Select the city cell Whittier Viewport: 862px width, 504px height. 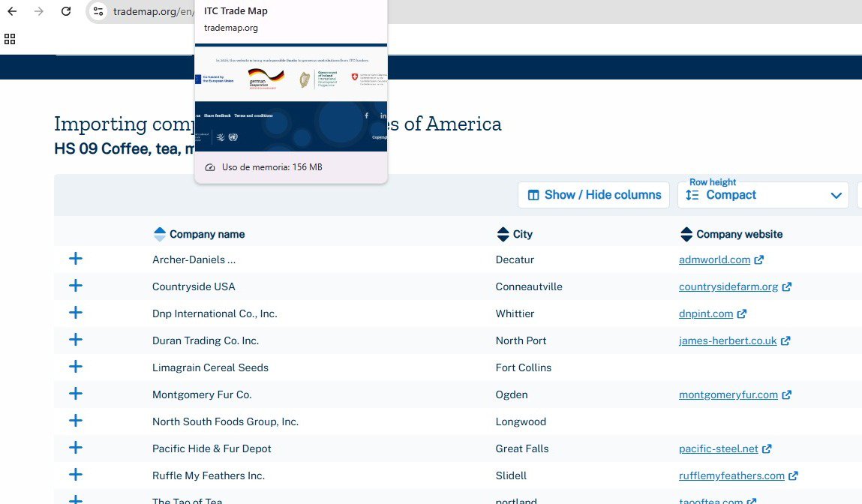pos(515,313)
